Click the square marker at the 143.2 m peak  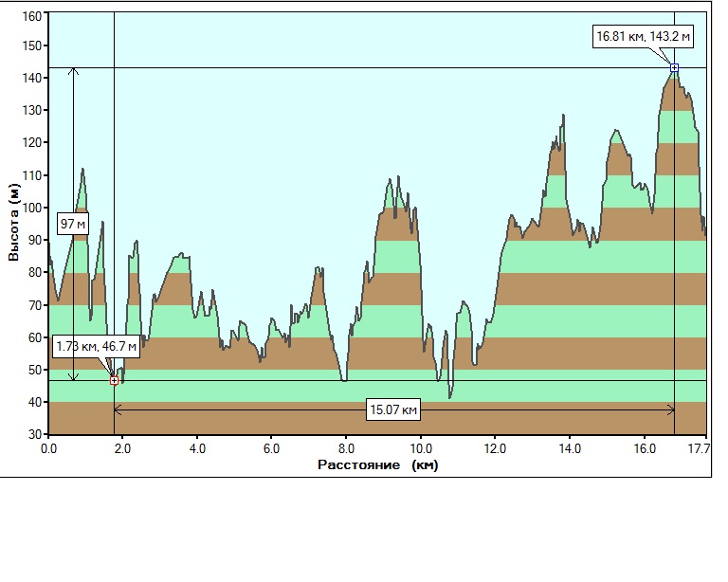(x=674, y=67)
